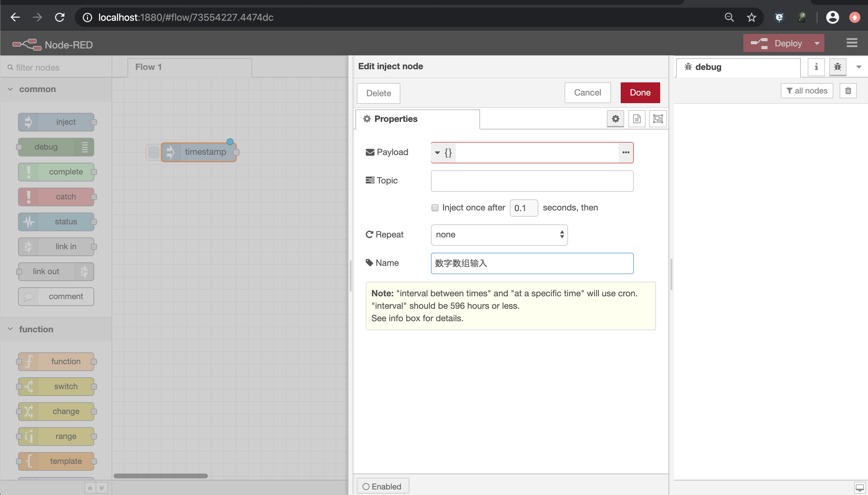The height and width of the screenshot is (495, 868).
Task: Select the link in node
Action: point(56,246)
